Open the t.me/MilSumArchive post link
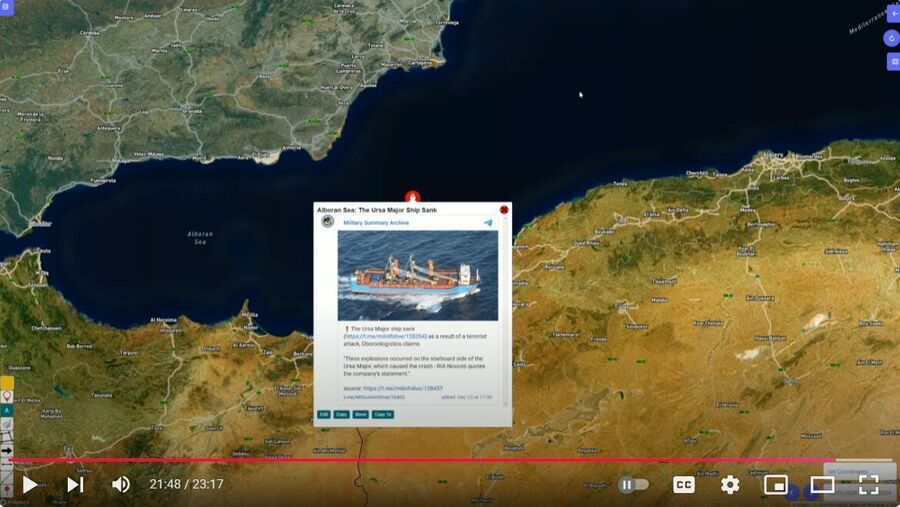The width and height of the screenshot is (900, 507). pos(374,397)
